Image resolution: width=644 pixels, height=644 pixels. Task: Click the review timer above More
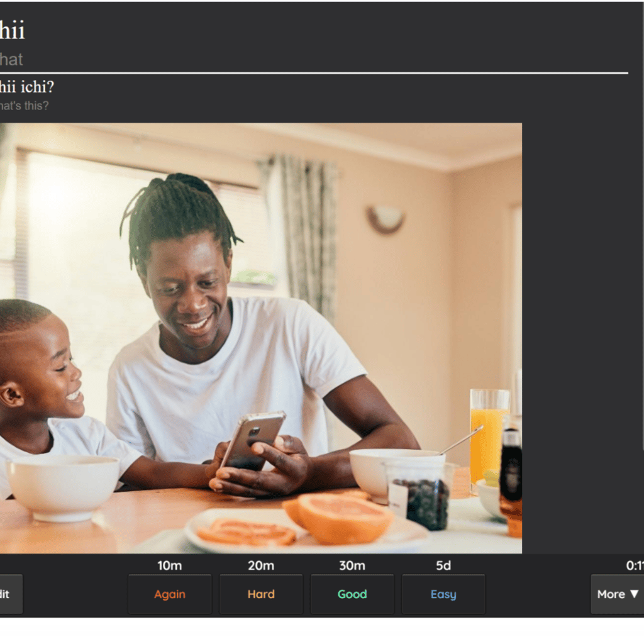(635, 565)
